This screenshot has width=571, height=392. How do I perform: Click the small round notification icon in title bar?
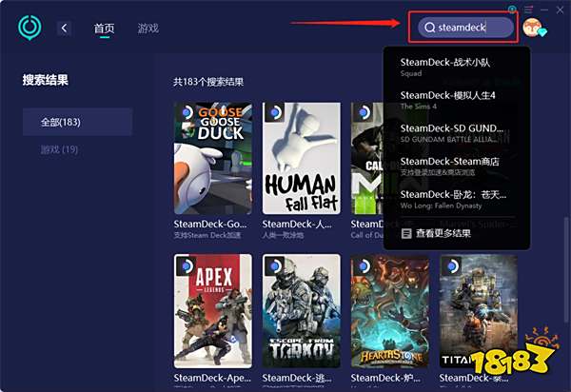(512, 10)
